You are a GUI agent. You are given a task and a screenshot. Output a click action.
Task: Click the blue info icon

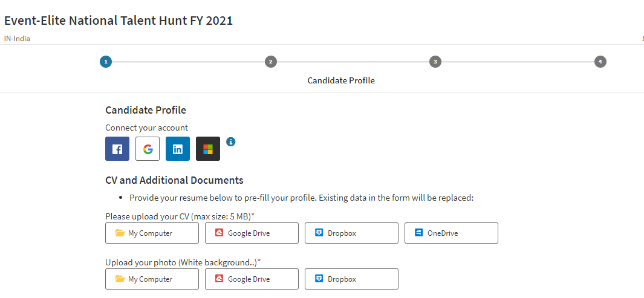pos(230,142)
